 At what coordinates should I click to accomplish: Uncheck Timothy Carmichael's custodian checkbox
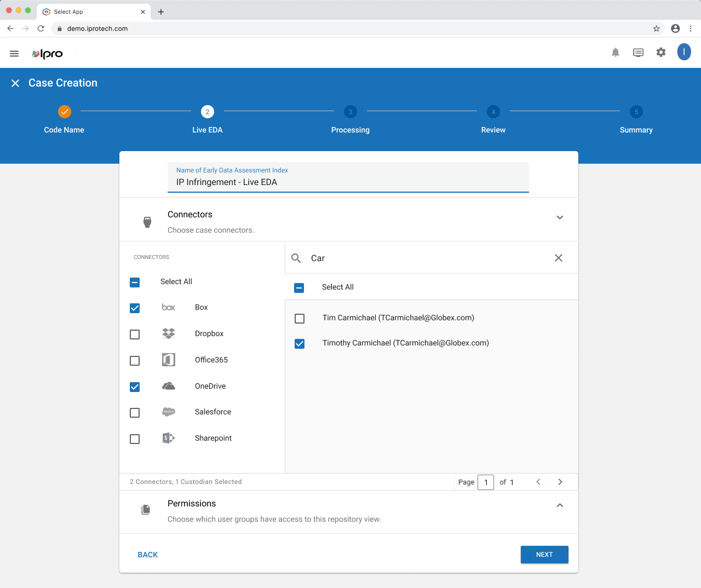point(300,343)
